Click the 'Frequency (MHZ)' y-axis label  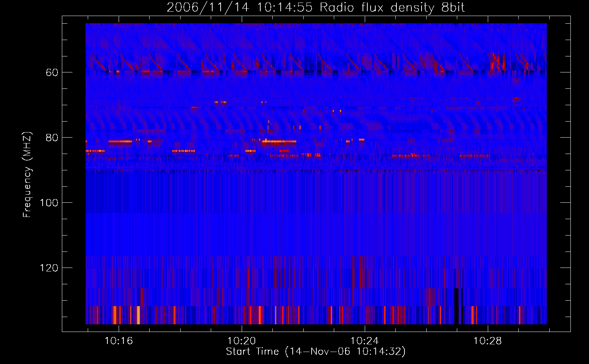27,175
